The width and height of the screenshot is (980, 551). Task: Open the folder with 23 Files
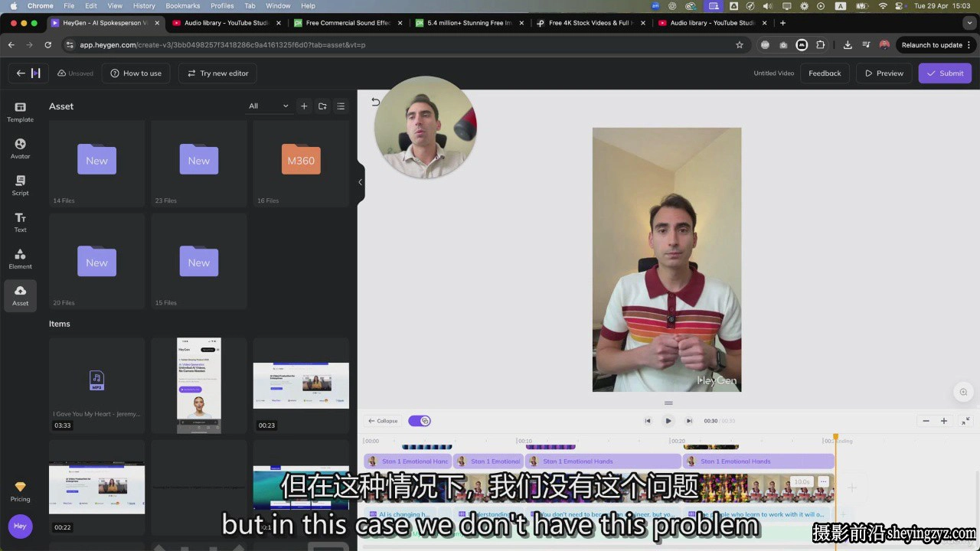click(x=199, y=164)
